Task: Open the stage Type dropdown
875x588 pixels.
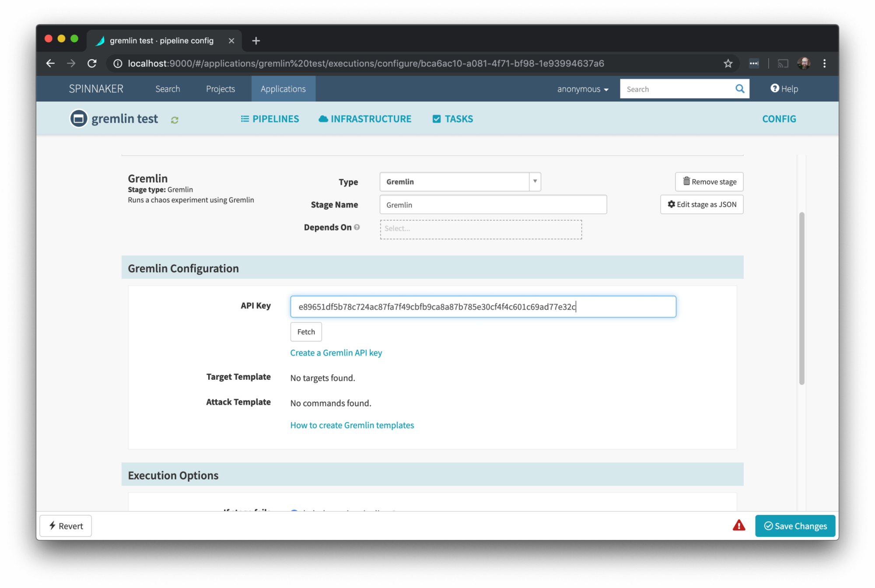Action: click(460, 182)
